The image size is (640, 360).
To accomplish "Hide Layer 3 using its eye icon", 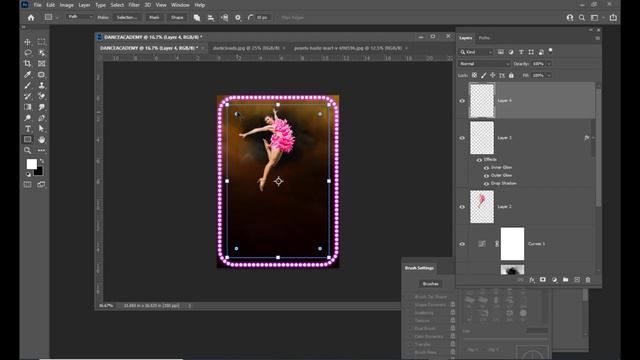I will (x=462, y=138).
